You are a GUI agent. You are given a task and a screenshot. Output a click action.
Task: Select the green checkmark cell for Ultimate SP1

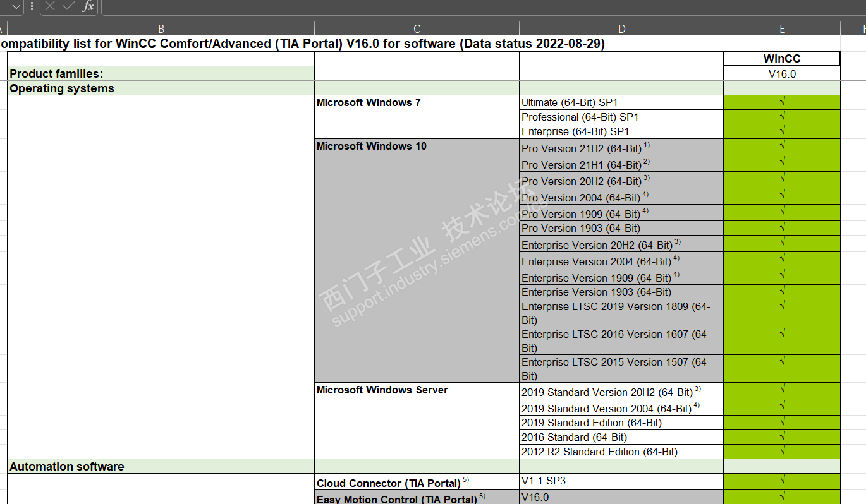tap(782, 102)
